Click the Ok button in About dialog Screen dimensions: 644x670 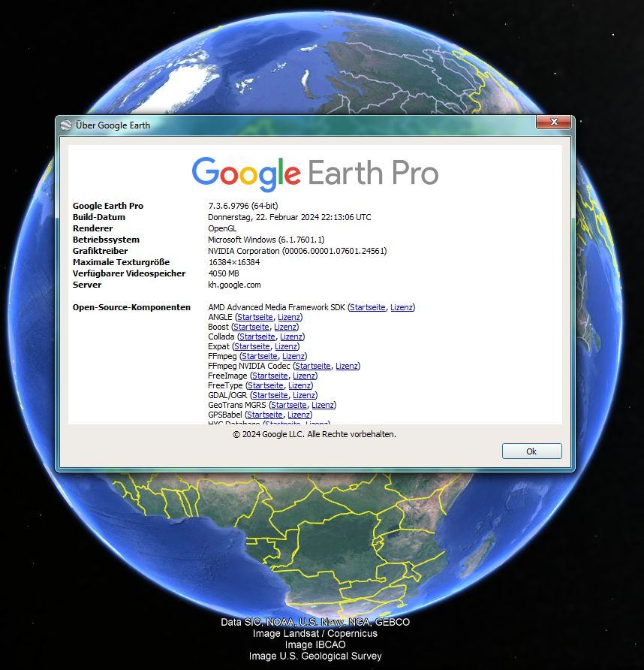[x=531, y=451]
